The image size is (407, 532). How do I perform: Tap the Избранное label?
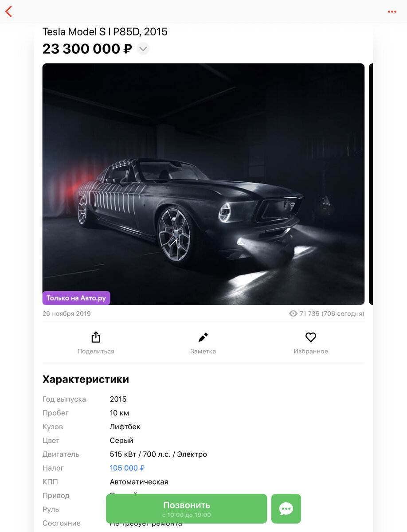pyautogui.click(x=311, y=351)
